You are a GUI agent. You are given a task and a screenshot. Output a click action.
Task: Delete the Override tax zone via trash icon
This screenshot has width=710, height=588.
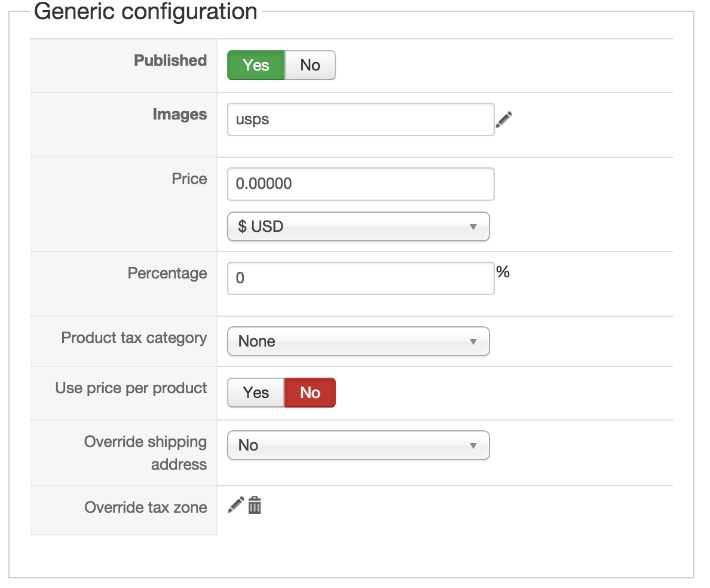pos(255,505)
